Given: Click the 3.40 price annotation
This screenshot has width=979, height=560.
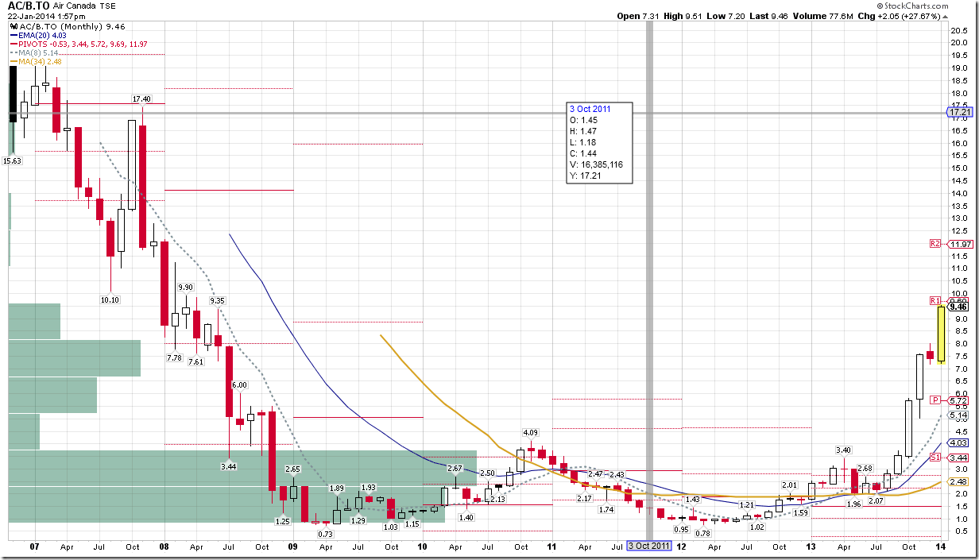Looking at the screenshot, I should [x=844, y=450].
